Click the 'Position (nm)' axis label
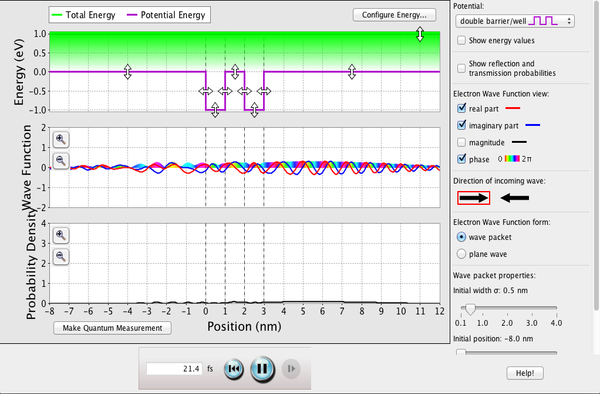Screen dimensions: 600x394 point(244,326)
